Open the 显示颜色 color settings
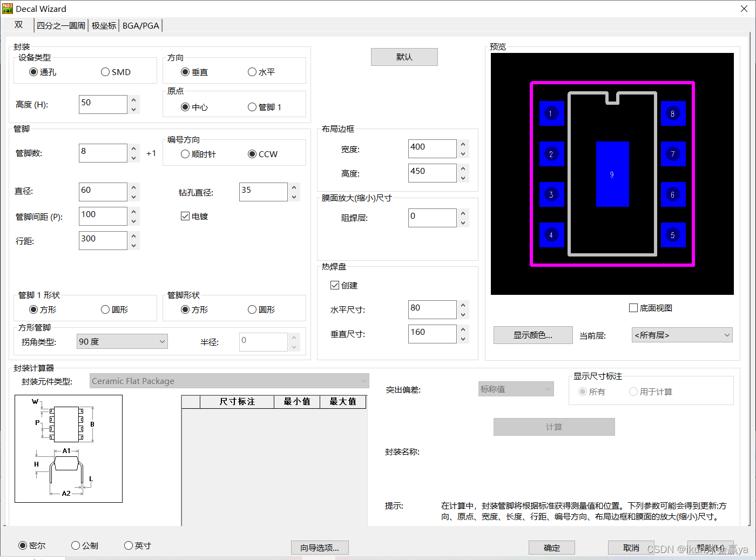This screenshot has width=756, height=560. point(532,335)
